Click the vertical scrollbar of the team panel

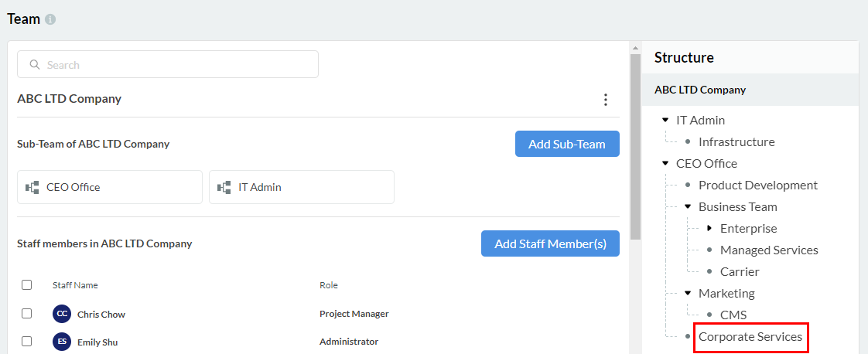point(635,147)
